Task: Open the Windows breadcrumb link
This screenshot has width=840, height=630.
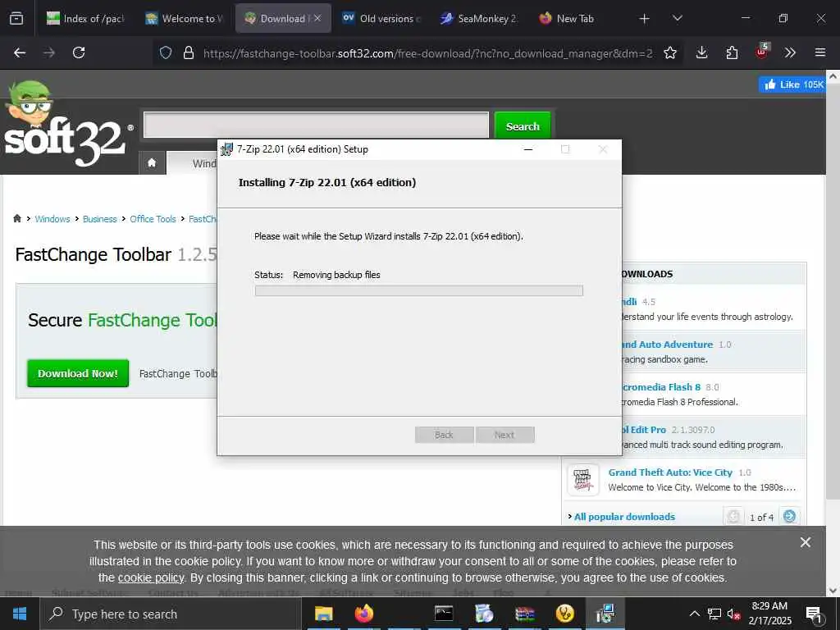Action: (x=52, y=219)
